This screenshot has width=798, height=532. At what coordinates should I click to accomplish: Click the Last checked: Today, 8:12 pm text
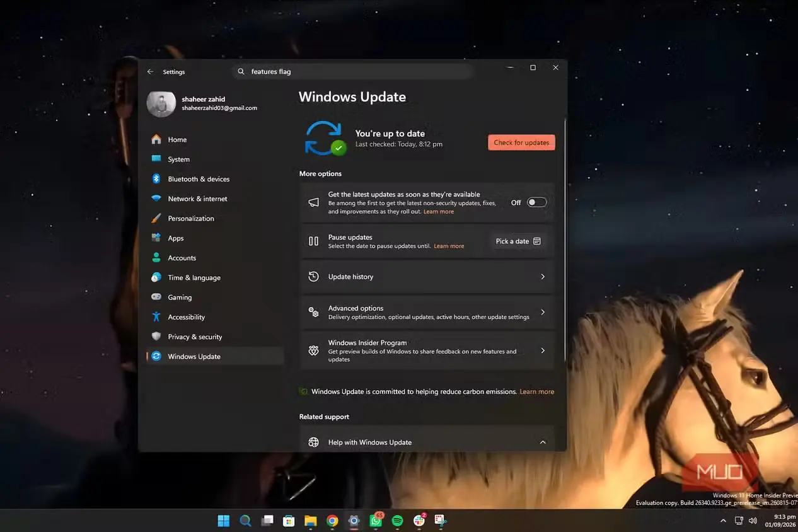click(x=399, y=144)
